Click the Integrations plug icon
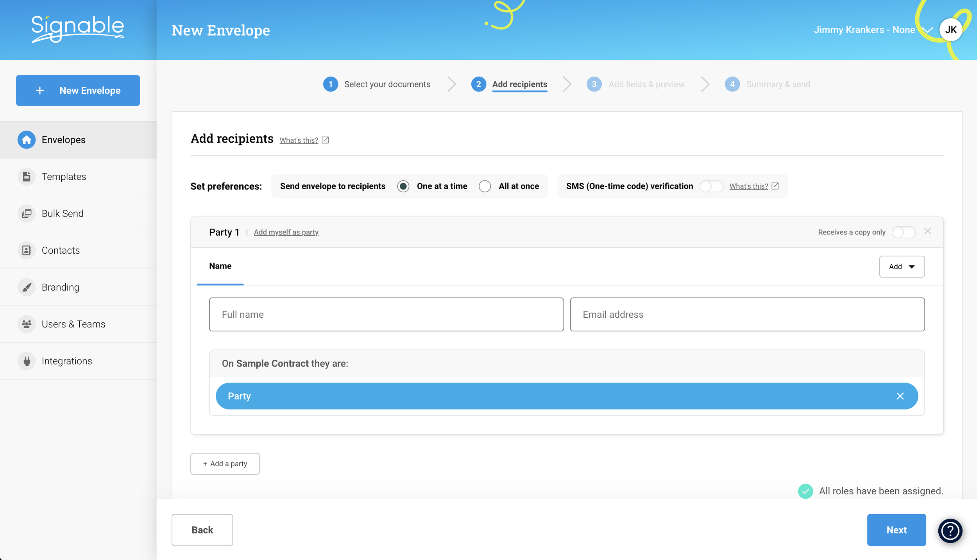This screenshot has height=560, width=977. 26,361
